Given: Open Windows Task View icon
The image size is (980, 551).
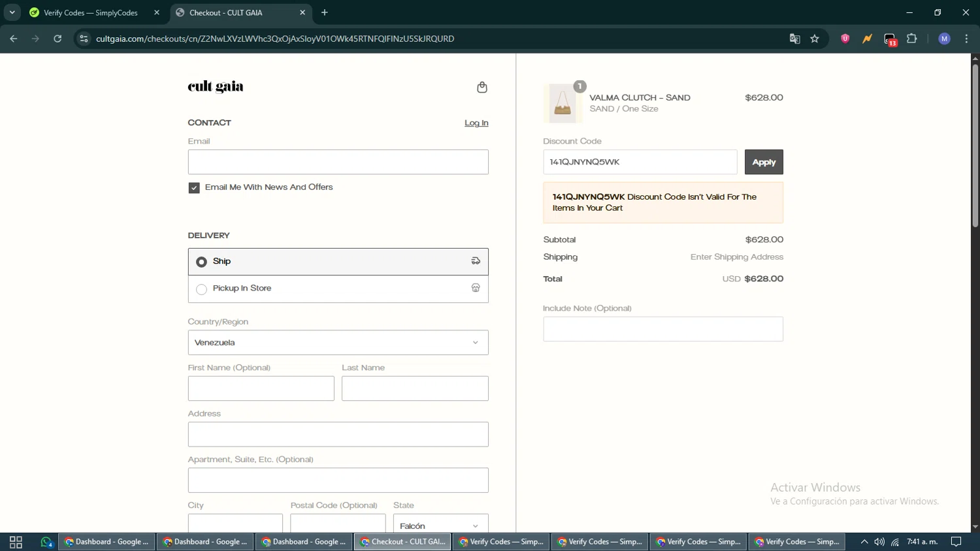Looking at the screenshot, I should pyautogui.click(x=16, y=542).
